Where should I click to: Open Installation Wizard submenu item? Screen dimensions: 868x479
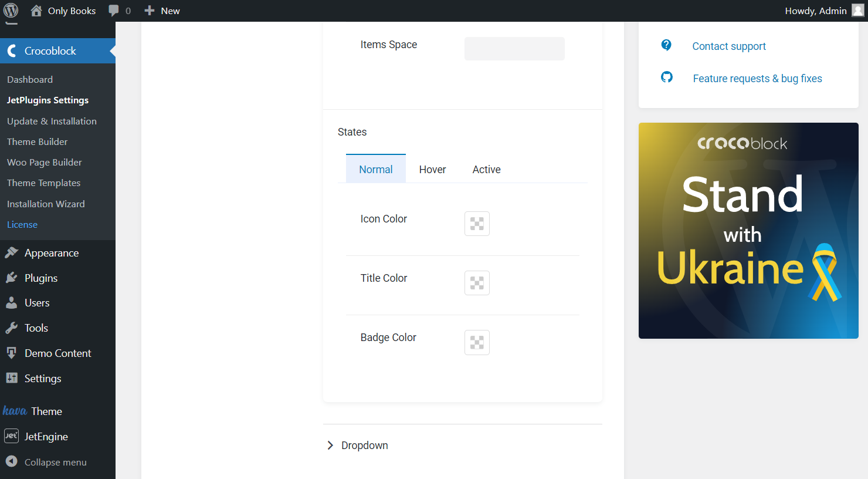click(46, 204)
